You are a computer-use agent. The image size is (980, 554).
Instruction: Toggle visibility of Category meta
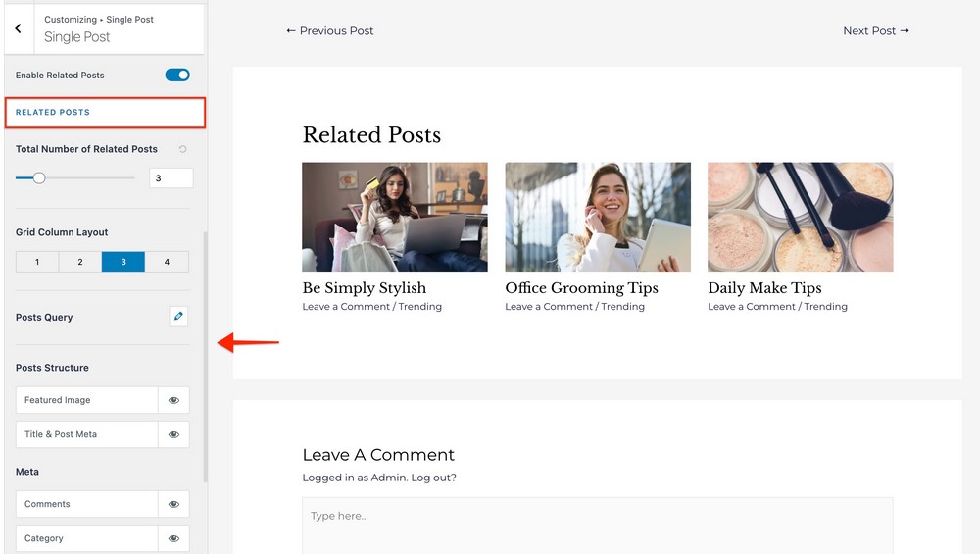(x=173, y=538)
